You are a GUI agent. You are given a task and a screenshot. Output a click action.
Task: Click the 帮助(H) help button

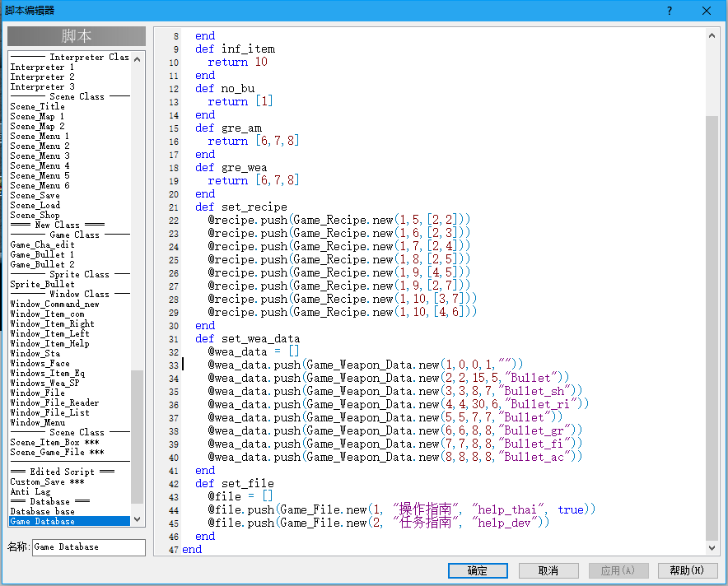687,570
